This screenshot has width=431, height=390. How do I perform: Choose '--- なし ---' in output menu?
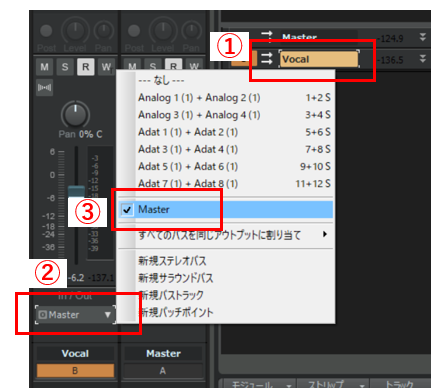226,80
